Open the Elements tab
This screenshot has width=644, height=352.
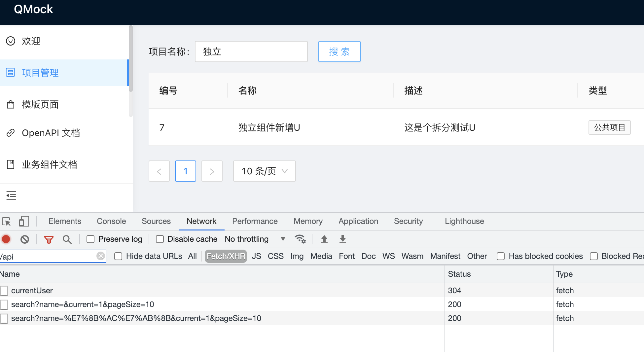(x=65, y=221)
